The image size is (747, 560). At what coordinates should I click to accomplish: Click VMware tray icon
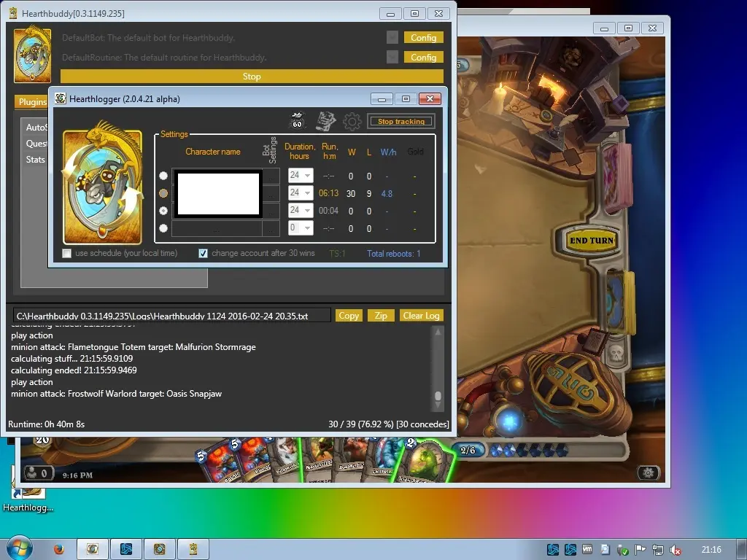point(587,550)
